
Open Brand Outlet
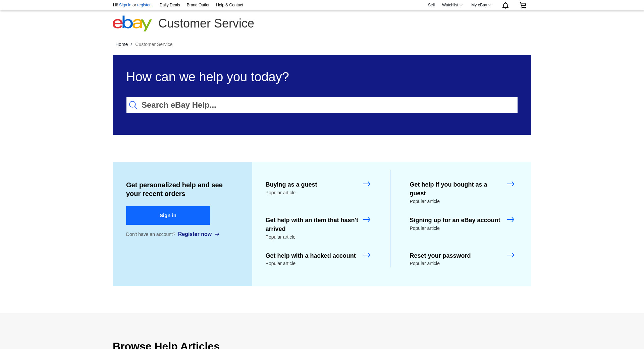198,5
